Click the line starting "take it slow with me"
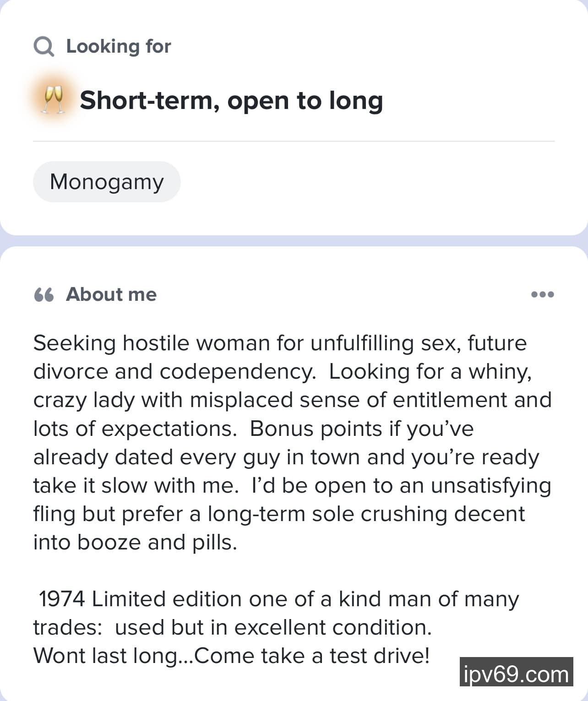Screen dimensions: 588x701 click(292, 485)
